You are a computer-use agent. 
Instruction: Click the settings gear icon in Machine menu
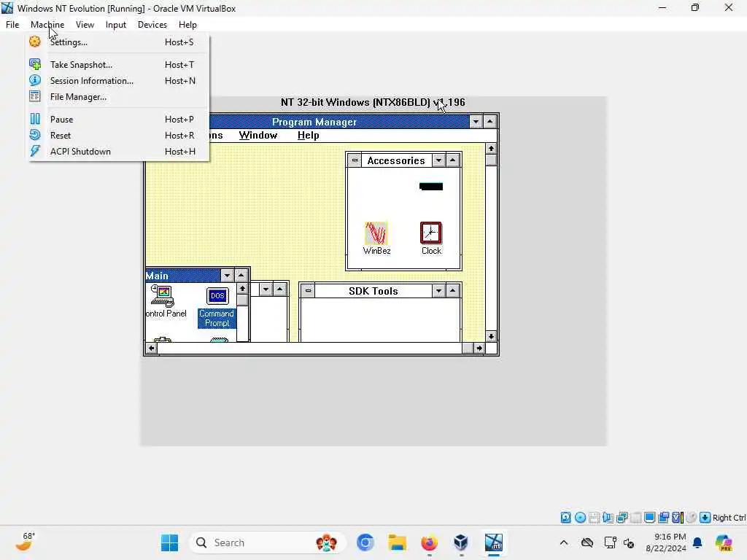click(x=35, y=42)
